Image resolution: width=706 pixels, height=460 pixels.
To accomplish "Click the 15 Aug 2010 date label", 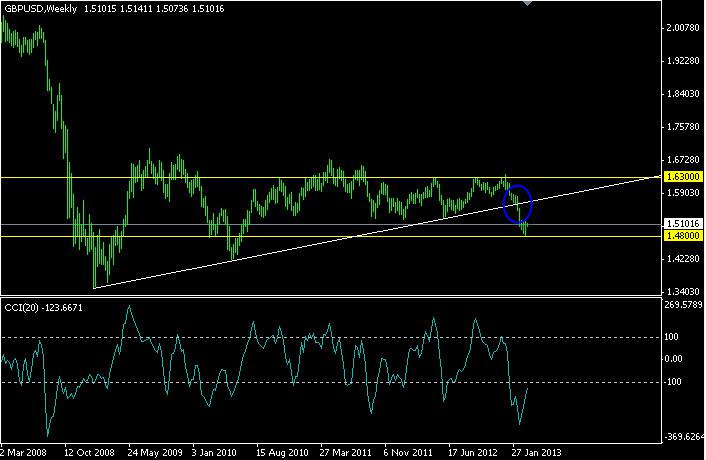I will click(282, 452).
